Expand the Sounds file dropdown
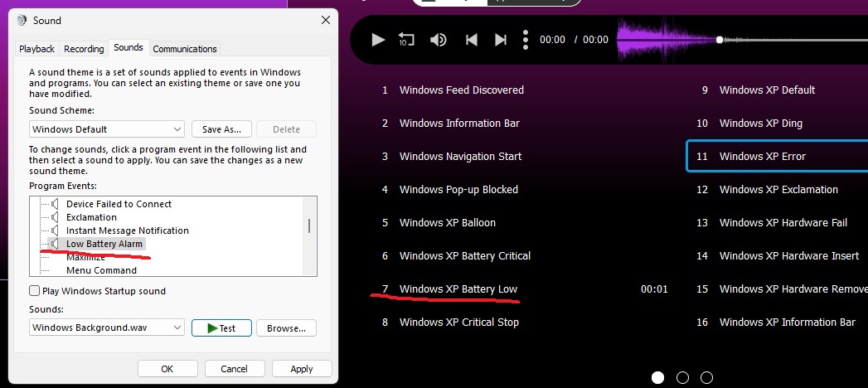 point(107,327)
